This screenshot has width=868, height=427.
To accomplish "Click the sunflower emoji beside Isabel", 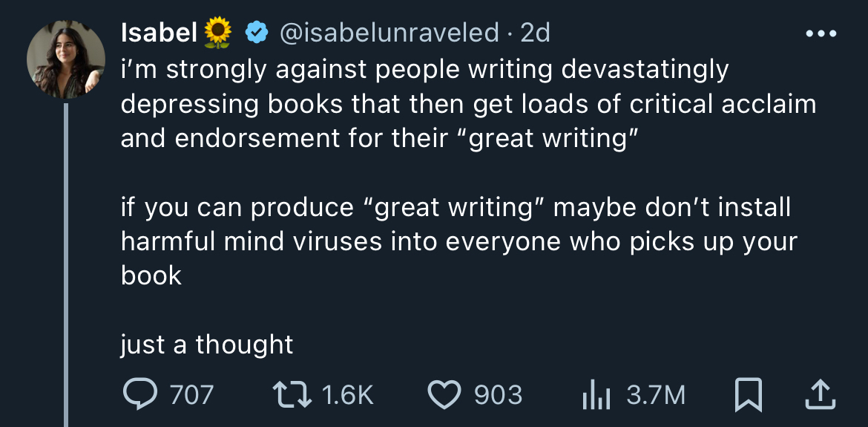I will coord(217,33).
